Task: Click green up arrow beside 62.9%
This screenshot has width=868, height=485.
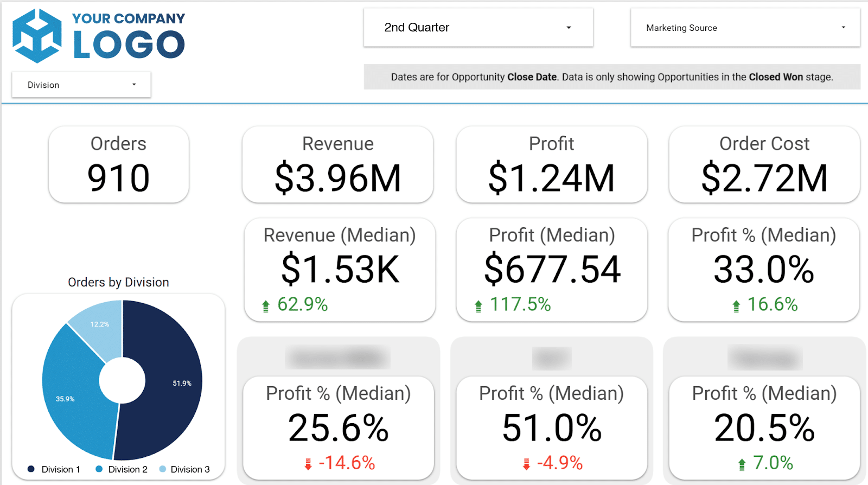Action: pos(266,307)
